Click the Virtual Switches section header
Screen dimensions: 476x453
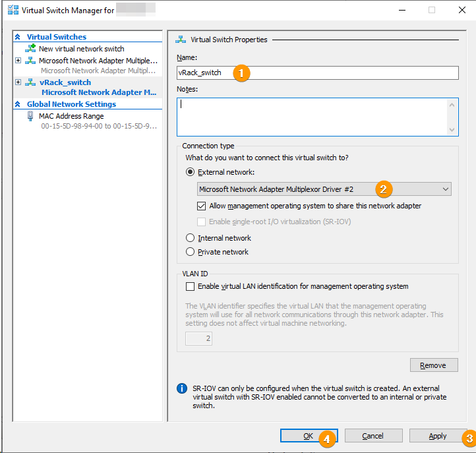pyautogui.click(x=57, y=37)
